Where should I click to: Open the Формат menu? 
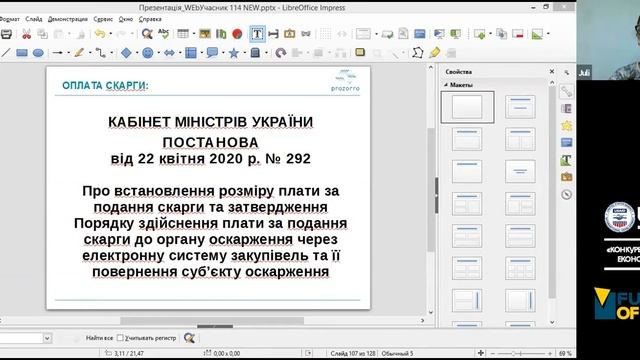point(9,19)
